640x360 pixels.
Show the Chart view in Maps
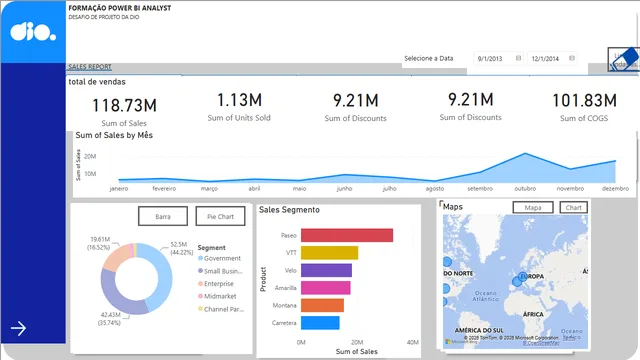(x=573, y=207)
